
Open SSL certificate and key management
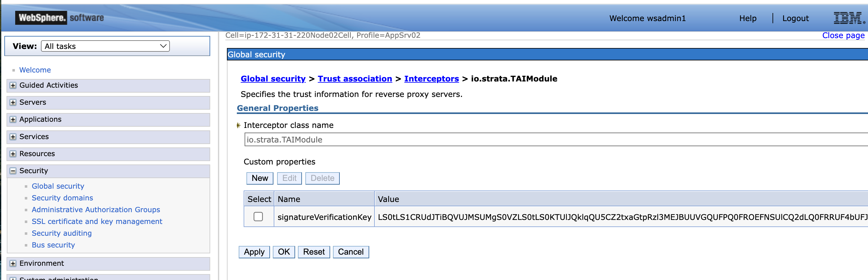[97, 221]
